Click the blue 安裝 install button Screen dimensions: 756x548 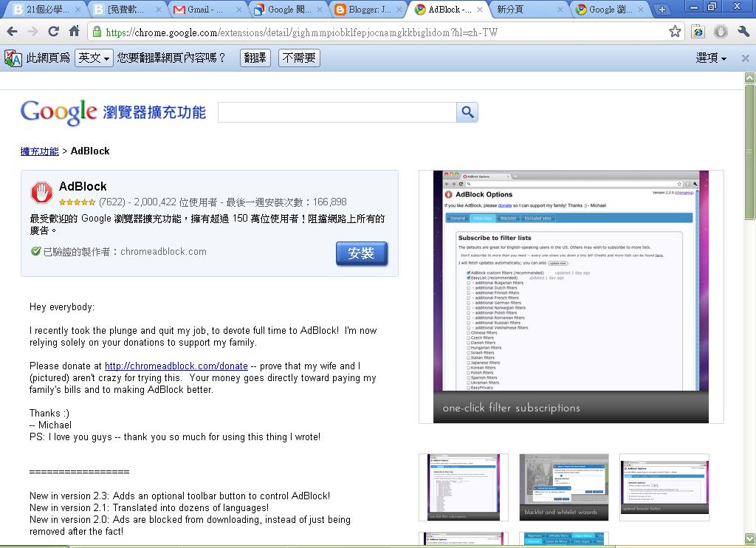pyautogui.click(x=362, y=253)
